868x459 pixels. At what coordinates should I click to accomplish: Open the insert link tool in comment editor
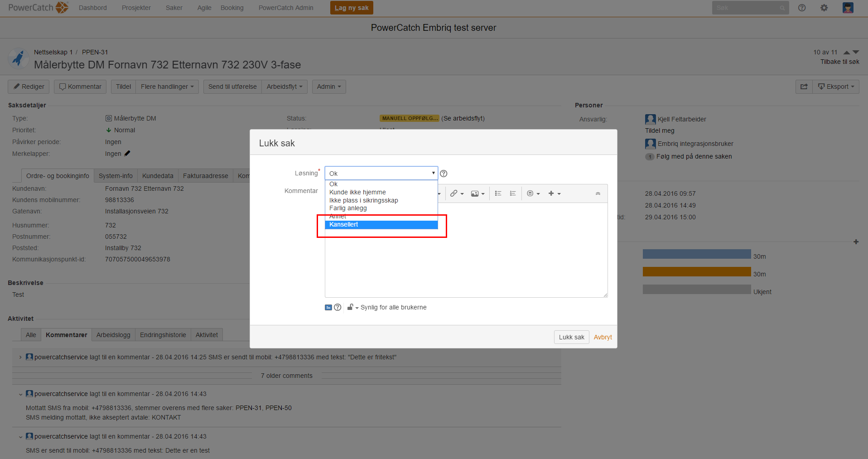click(x=456, y=193)
